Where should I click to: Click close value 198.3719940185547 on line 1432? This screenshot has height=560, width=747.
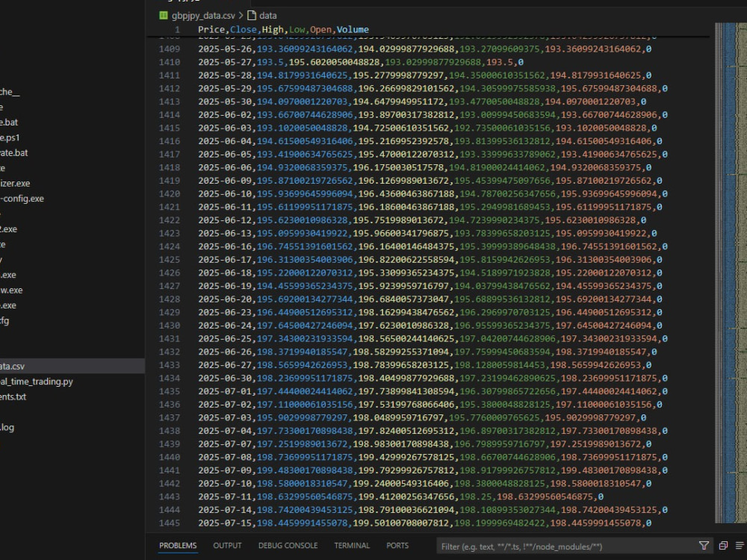pyautogui.click(x=303, y=352)
